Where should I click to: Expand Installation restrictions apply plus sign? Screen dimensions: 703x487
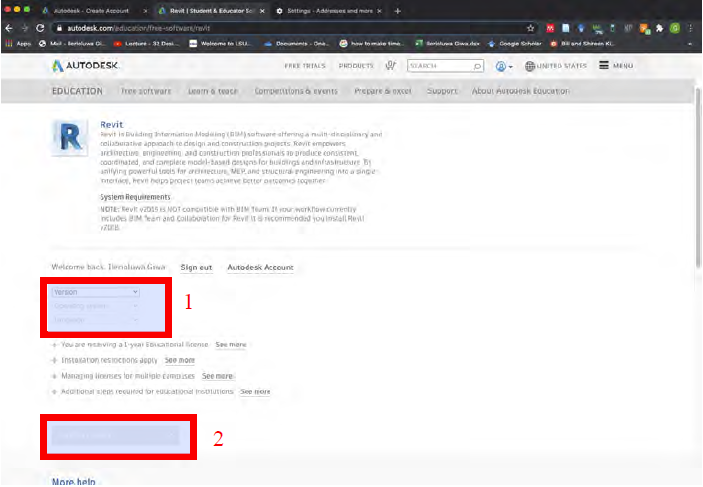(x=54, y=360)
